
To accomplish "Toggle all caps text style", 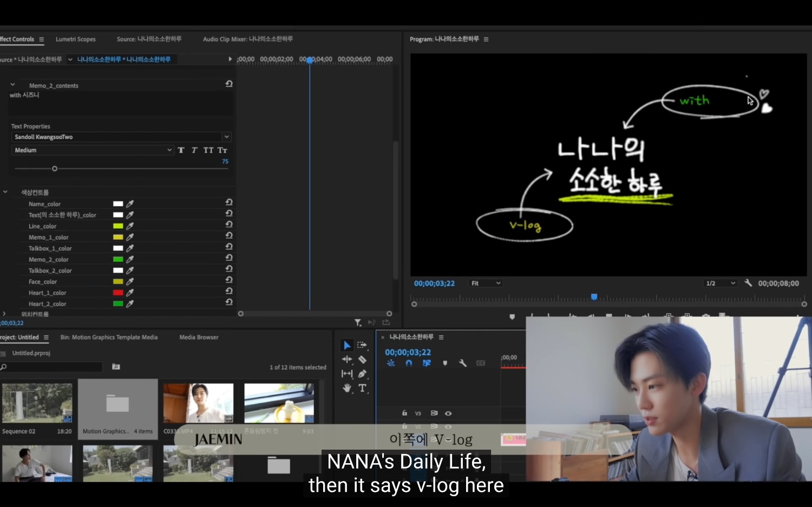I will (208, 150).
